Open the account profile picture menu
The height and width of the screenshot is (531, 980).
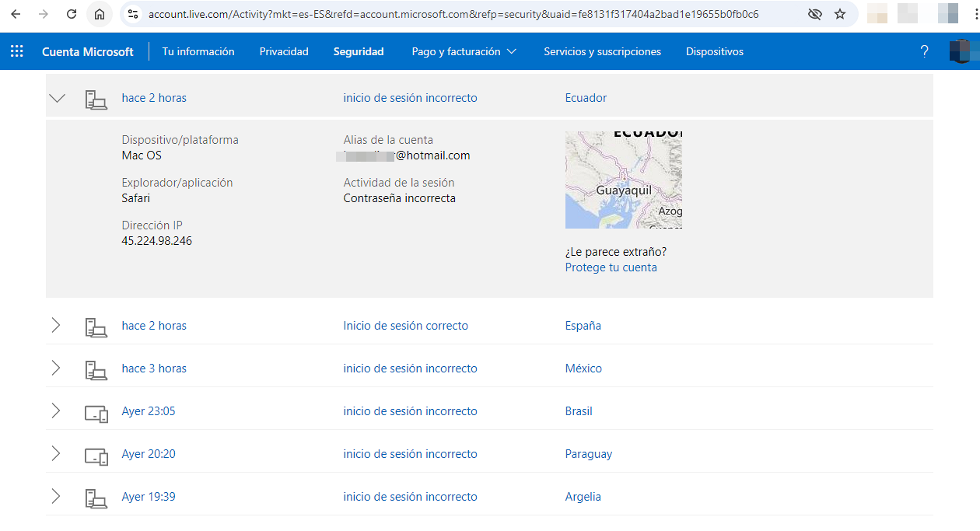963,51
